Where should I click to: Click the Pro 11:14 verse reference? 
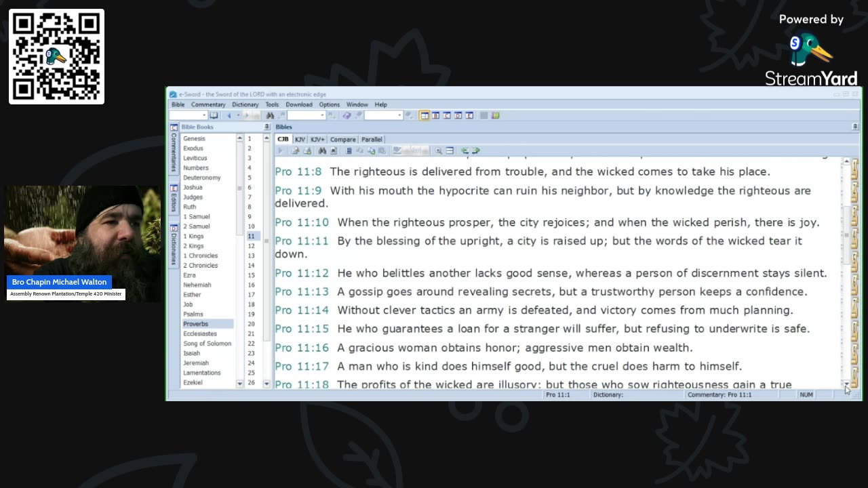[x=302, y=310]
